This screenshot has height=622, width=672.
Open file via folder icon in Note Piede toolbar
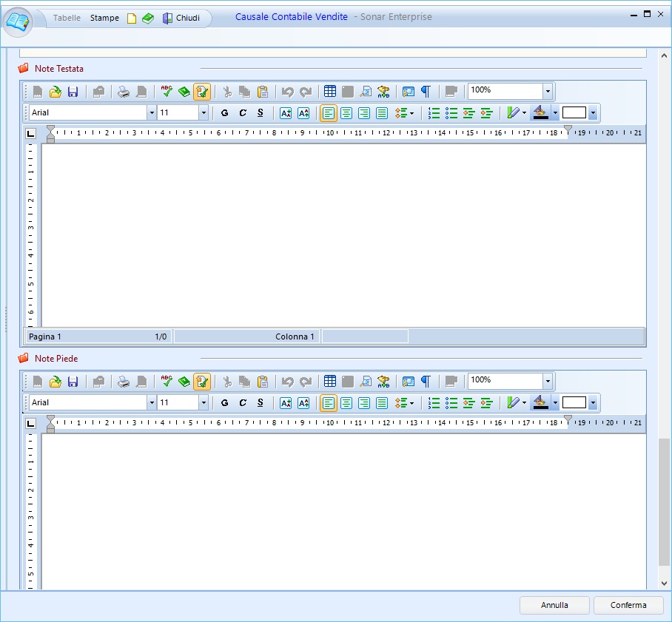55,382
